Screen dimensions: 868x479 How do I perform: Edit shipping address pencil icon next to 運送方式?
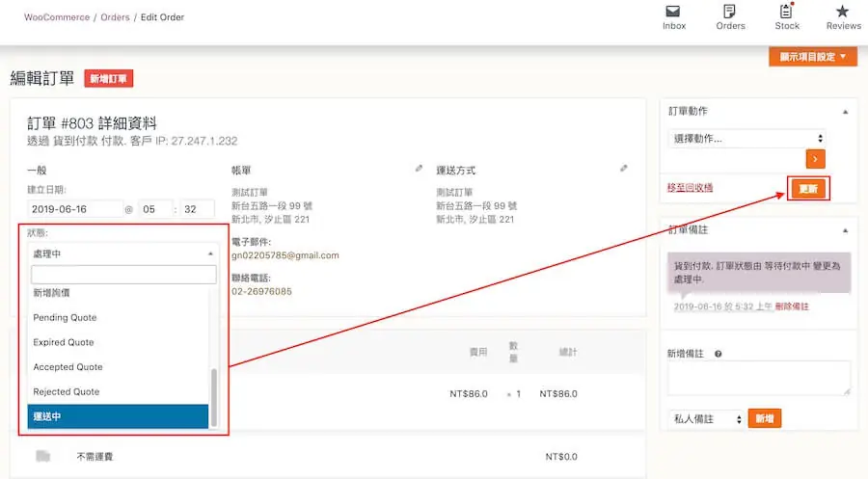(624, 168)
